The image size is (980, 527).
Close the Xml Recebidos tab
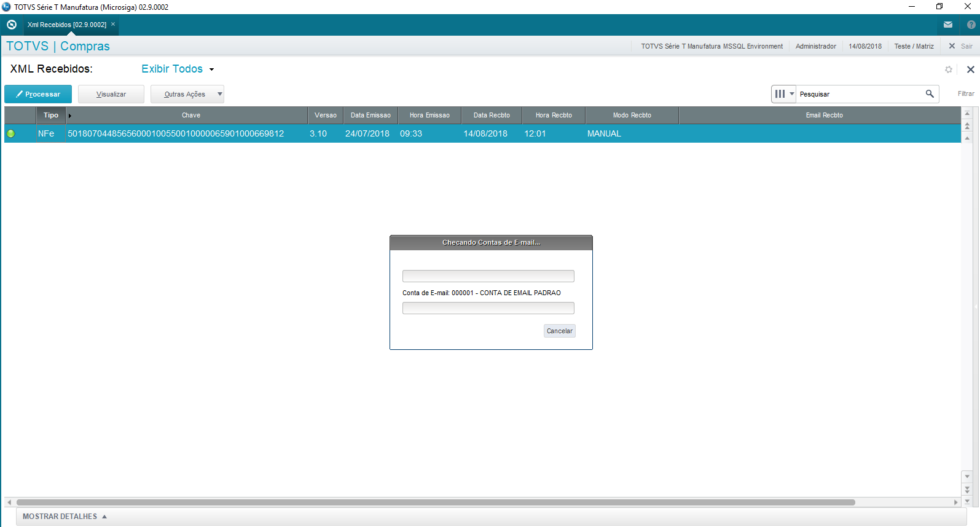tap(113, 25)
